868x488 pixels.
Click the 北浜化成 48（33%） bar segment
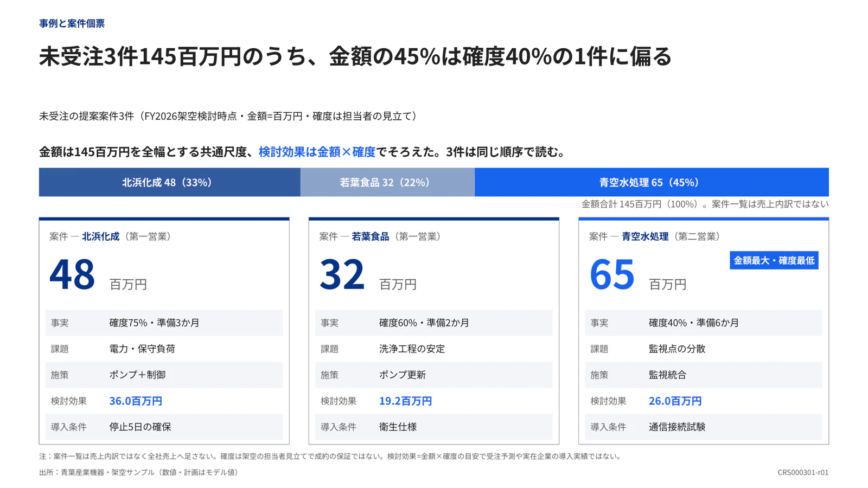(169, 182)
